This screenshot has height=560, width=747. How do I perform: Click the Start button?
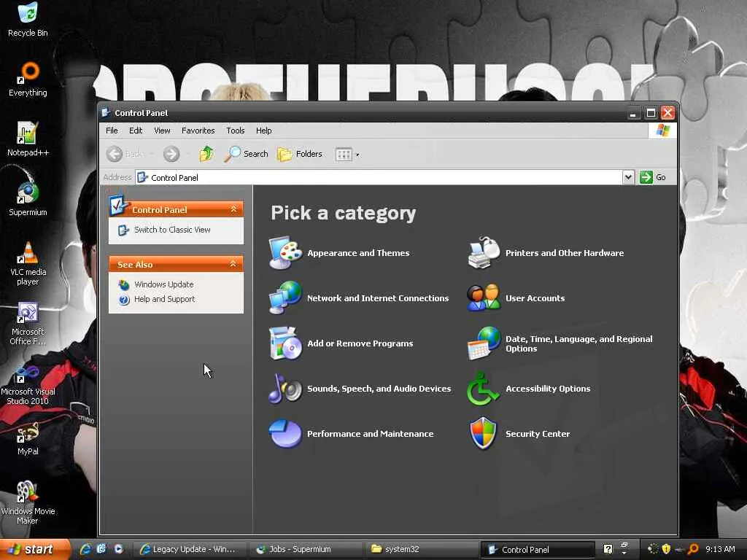click(x=34, y=549)
